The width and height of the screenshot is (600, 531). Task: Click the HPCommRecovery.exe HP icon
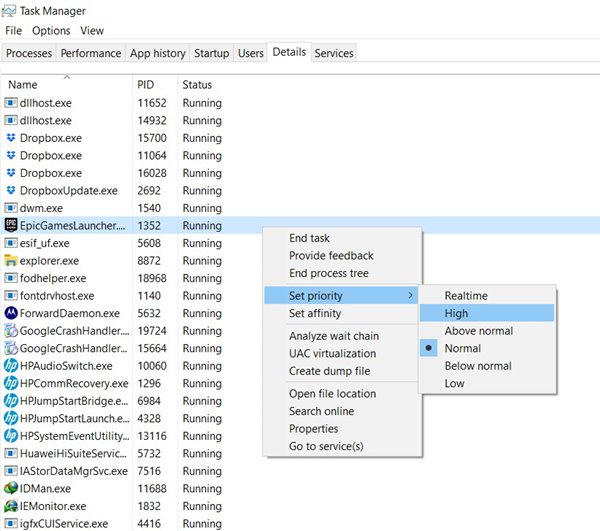coord(11,383)
